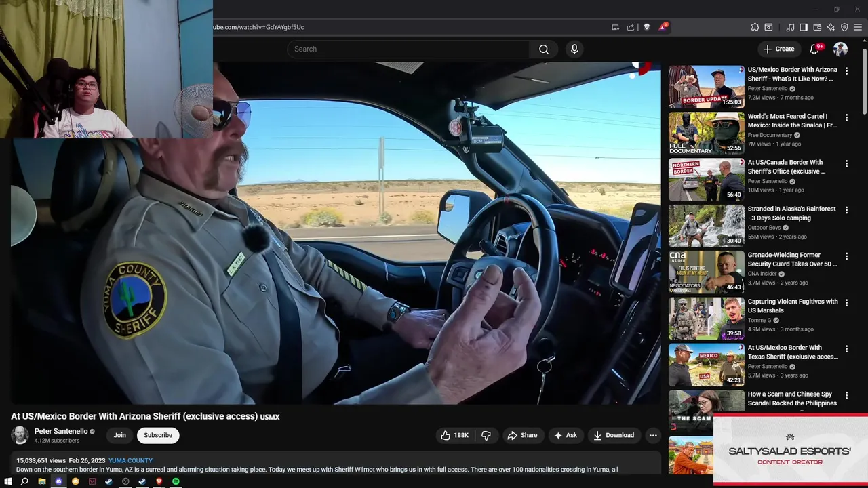Open 'World's Most Feared Cartel' thumbnail
The width and height of the screenshot is (868, 488).
[706, 133]
